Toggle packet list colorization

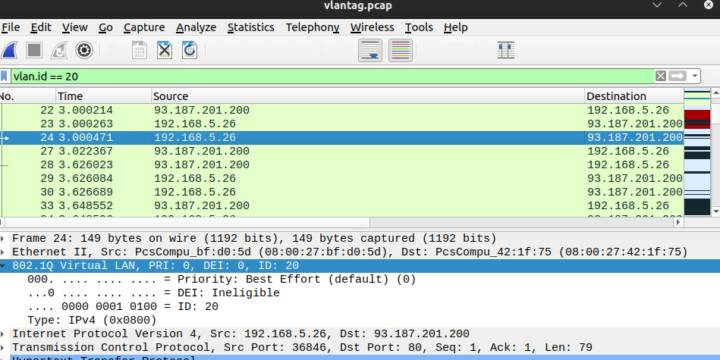pyautogui.click(x=400, y=50)
